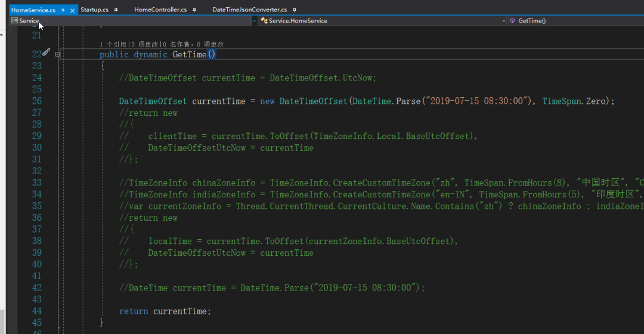
Task: Click the arrow of the Service project dropdown
Action: [254, 21]
